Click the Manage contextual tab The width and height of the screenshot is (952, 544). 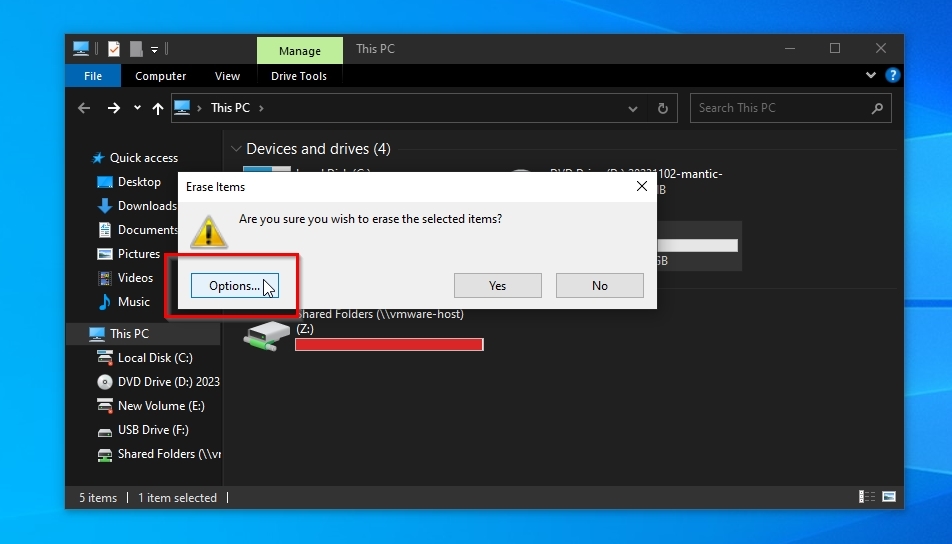300,51
